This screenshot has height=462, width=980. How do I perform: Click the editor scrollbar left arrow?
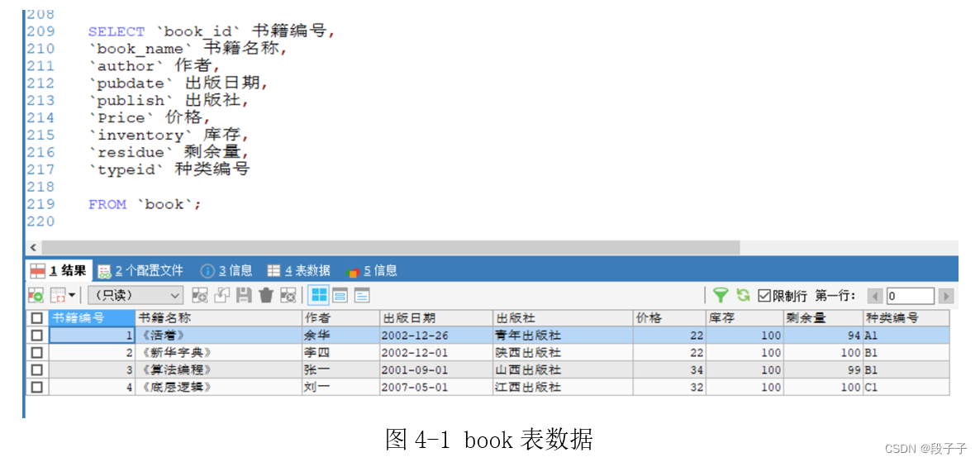33,248
